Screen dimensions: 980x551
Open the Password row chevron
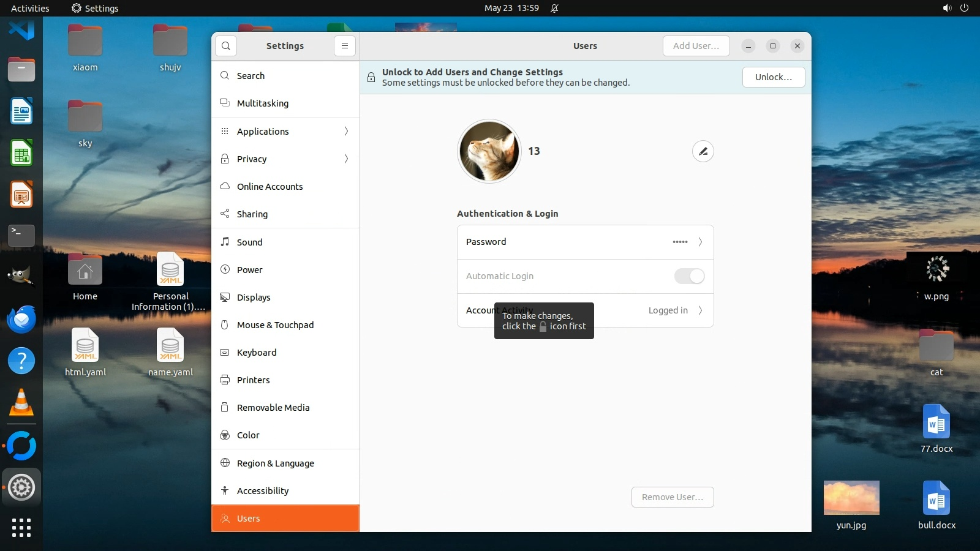tap(700, 242)
